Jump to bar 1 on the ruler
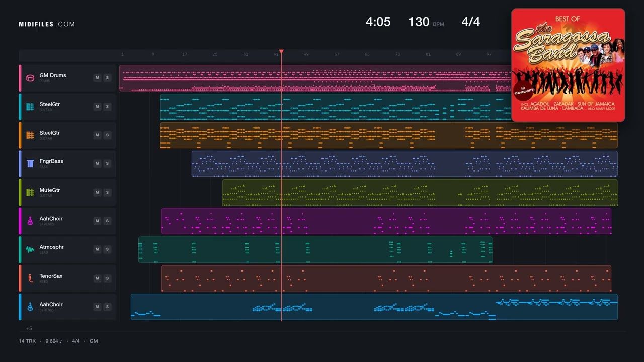This screenshot has height=362, width=644. 122,54
